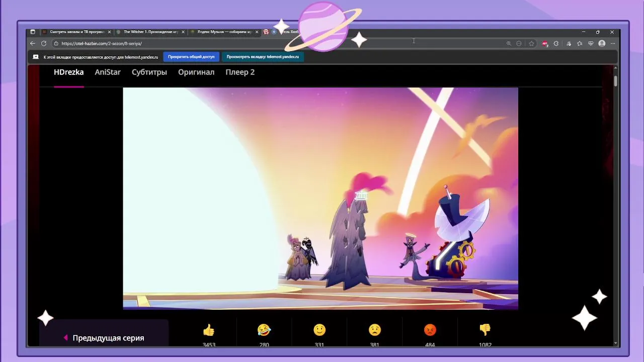This screenshot has width=644, height=362.
Task: Click the zoom magnifier icon in address bar
Action: pos(509,44)
